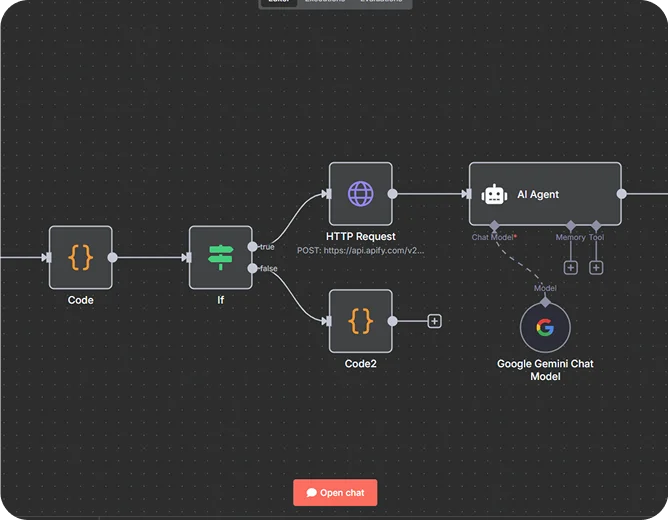Select the Google Gemini Chat Model node

point(545,328)
